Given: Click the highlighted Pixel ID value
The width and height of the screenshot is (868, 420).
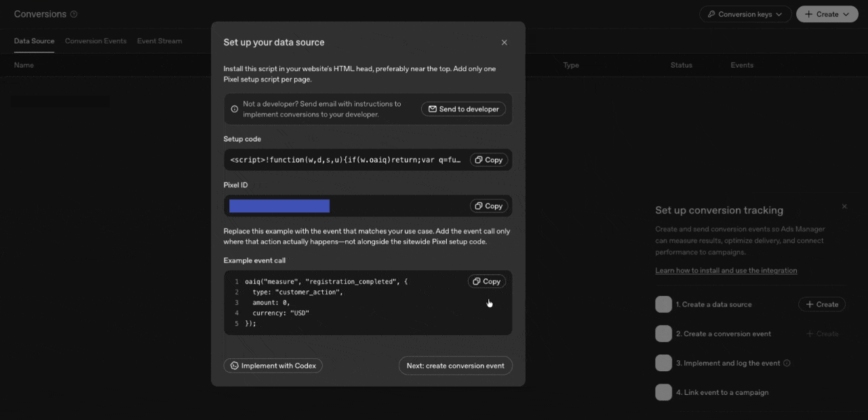Looking at the screenshot, I should tap(279, 206).
